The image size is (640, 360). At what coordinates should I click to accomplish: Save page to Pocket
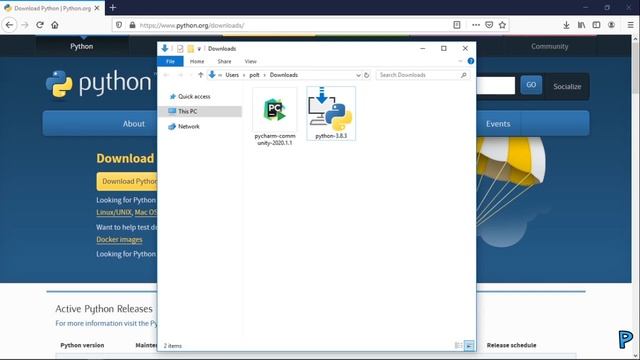(489, 25)
